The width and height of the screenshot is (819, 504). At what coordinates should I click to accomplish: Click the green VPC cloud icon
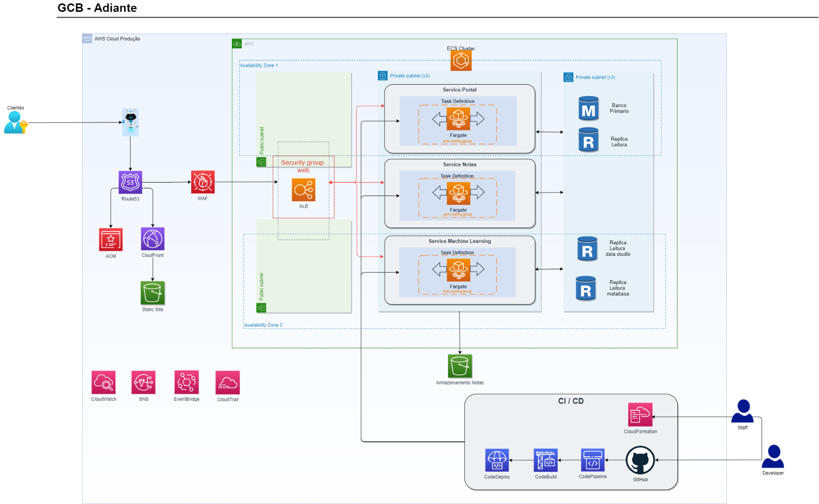click(237, 44)
